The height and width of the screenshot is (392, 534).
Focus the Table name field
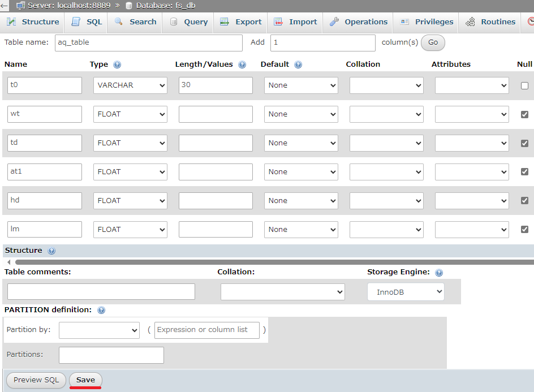(x=148, y=43)
